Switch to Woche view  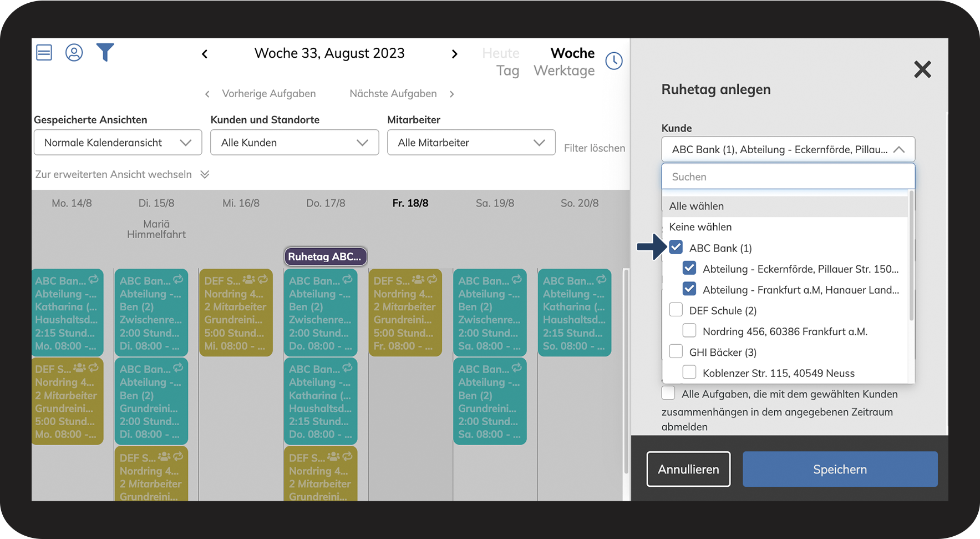[572, 53]
